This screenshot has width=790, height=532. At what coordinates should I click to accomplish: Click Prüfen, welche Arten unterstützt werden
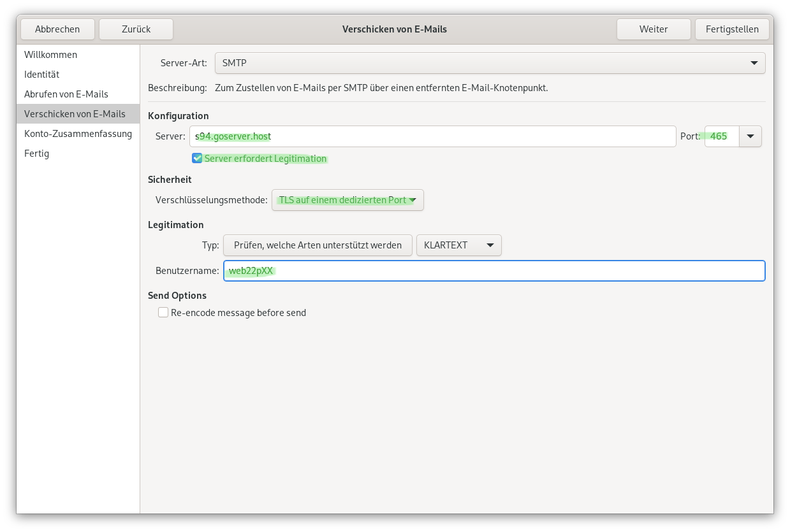click(318, 245)
